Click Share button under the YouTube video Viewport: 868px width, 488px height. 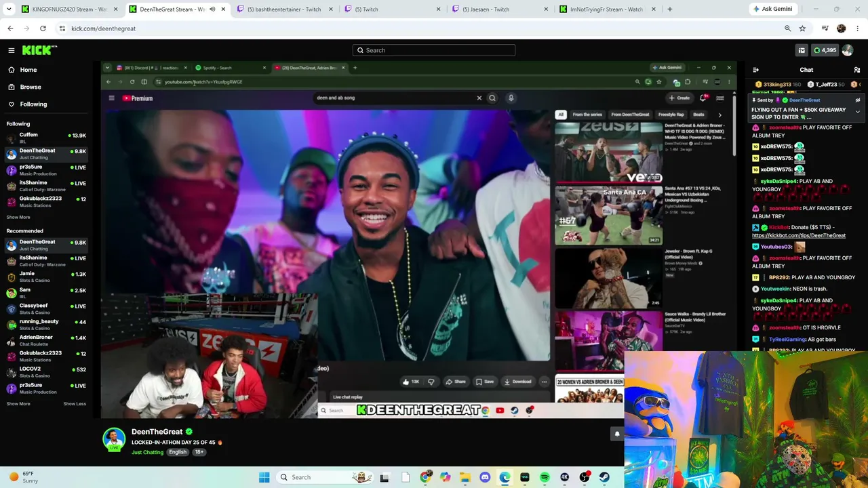point(454,382)
